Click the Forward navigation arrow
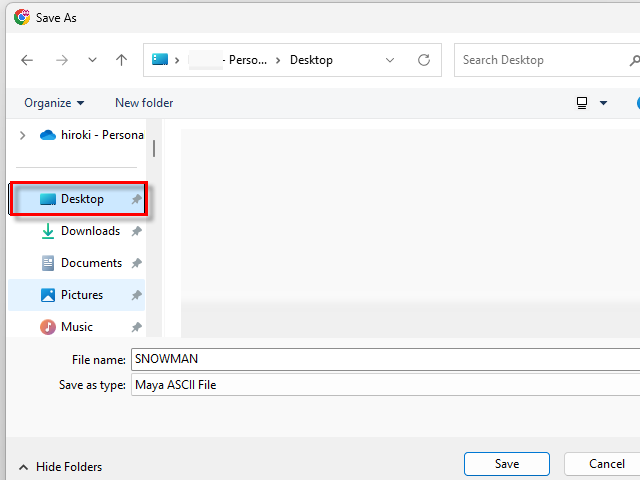640x480 pixels. point(62,60)
